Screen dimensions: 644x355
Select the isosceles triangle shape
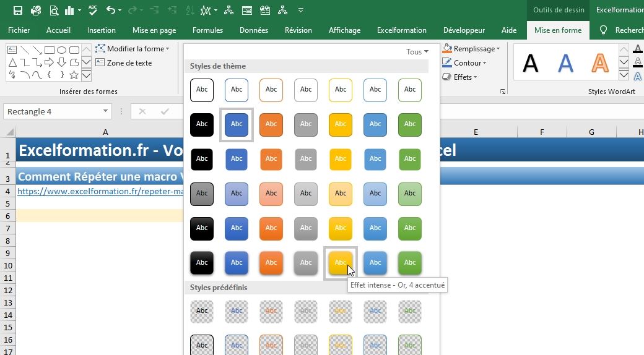12,62
